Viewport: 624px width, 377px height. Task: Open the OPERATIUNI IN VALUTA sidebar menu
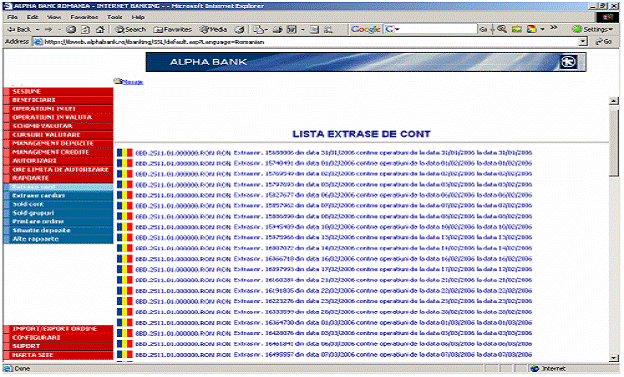tap(58, 118)
